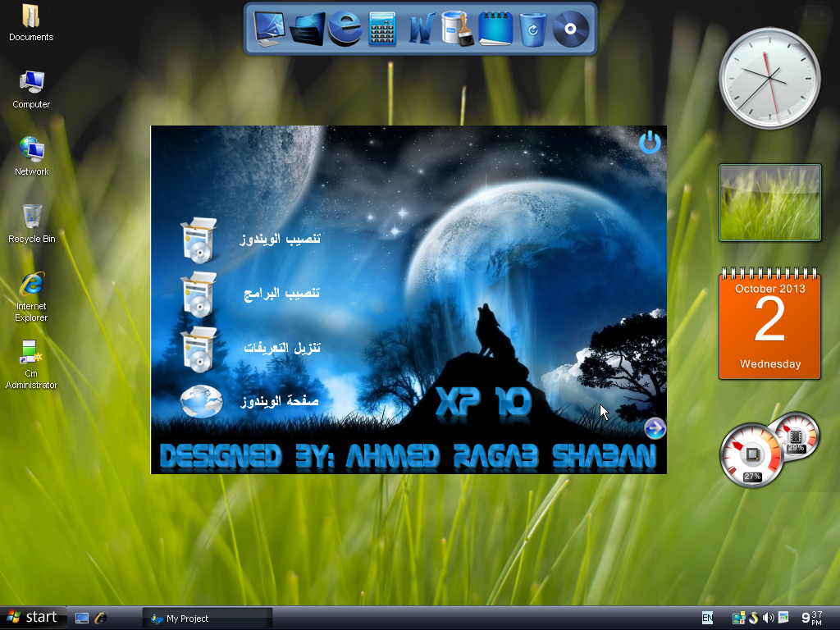Select the Recycle Bin desktop icon

pyautogui.click(x=32, y=224)
